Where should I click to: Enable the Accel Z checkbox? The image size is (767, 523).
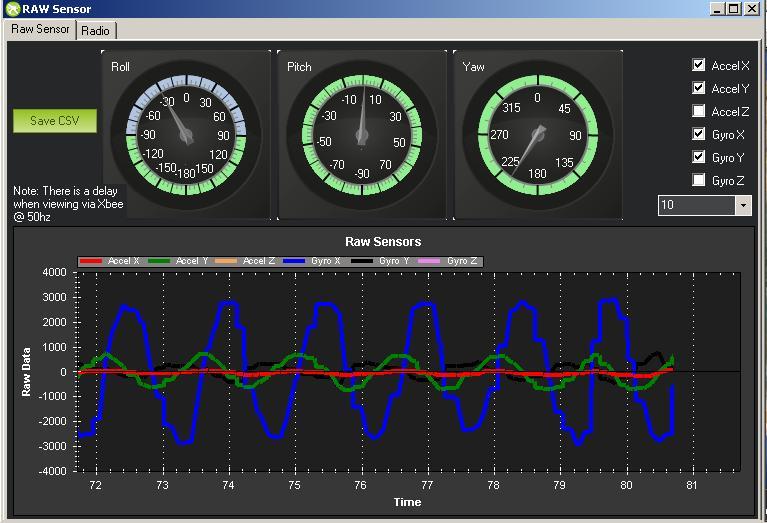[699, 112]
